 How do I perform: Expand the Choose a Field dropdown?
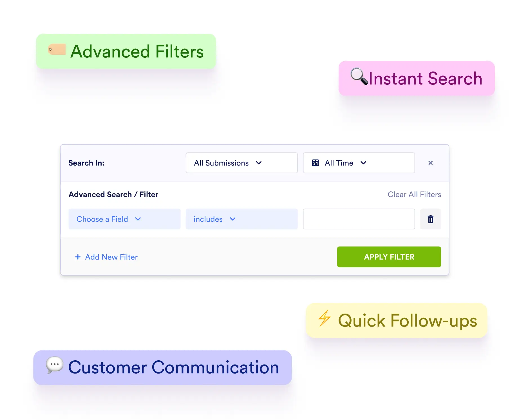tap(124, 219)
